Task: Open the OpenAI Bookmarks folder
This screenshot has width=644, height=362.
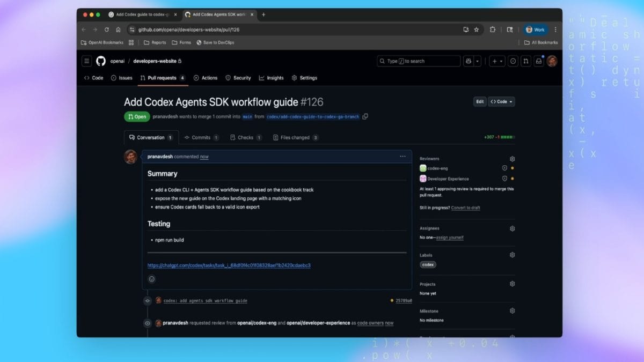Action: tap(102, 42)
